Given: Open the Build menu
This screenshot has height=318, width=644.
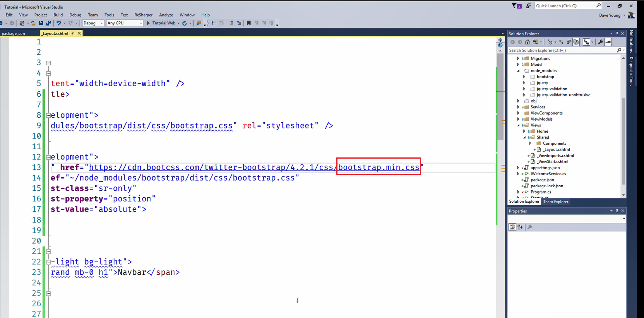Looking at the screenshot, I should point(58,15).
